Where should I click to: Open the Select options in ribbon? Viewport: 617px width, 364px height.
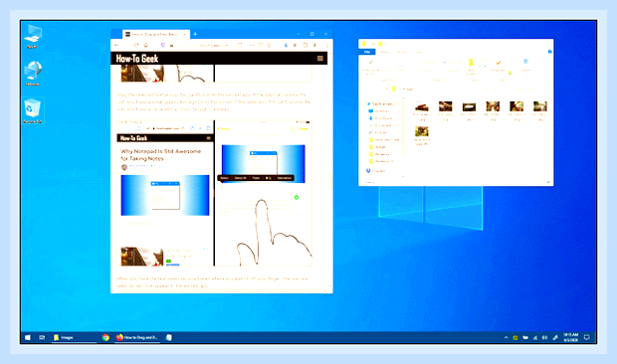pos(525,66)
